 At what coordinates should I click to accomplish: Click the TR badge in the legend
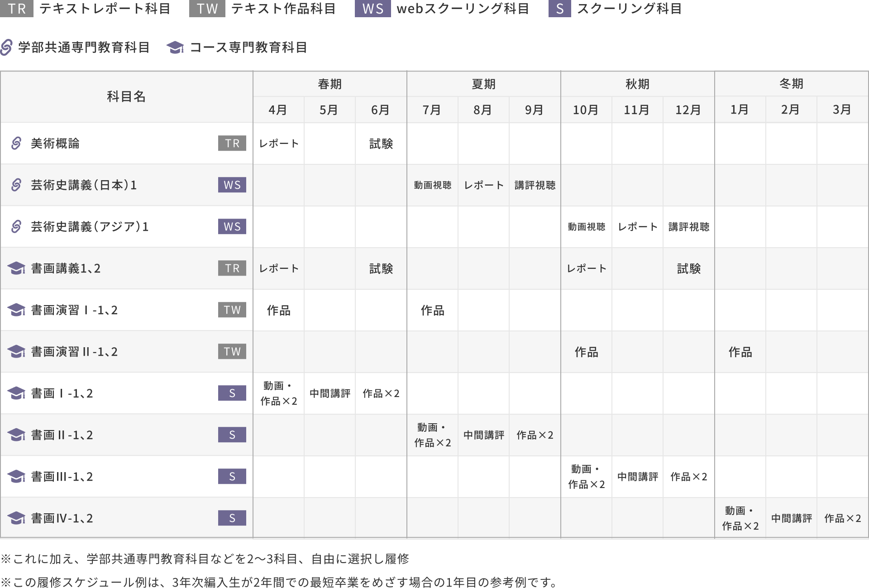tap(17, 8)
